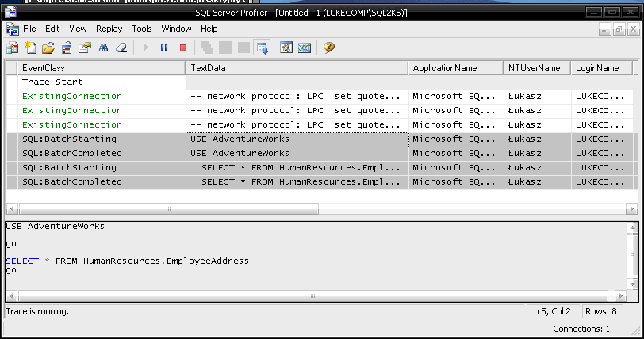
Task: Pause the running trace
Action: [x=164, y=48]
